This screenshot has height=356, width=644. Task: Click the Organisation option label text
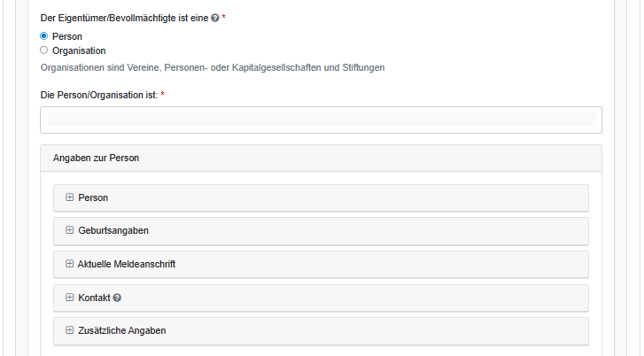tap(79, 50)
